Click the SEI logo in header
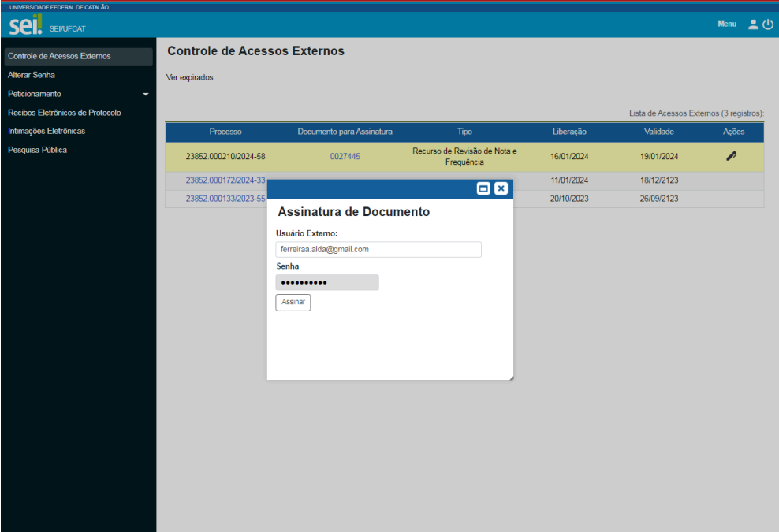Screen dimensions: 779x532 (25, 24)
